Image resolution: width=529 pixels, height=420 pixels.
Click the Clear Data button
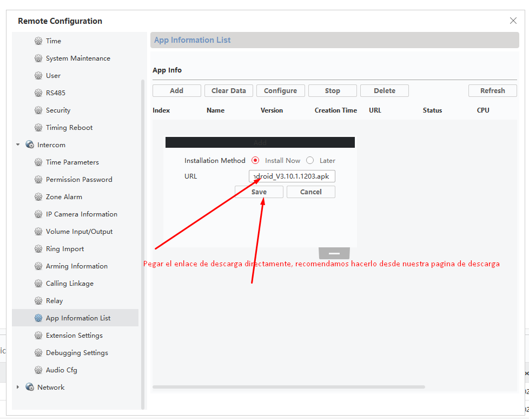pos(228,90)
